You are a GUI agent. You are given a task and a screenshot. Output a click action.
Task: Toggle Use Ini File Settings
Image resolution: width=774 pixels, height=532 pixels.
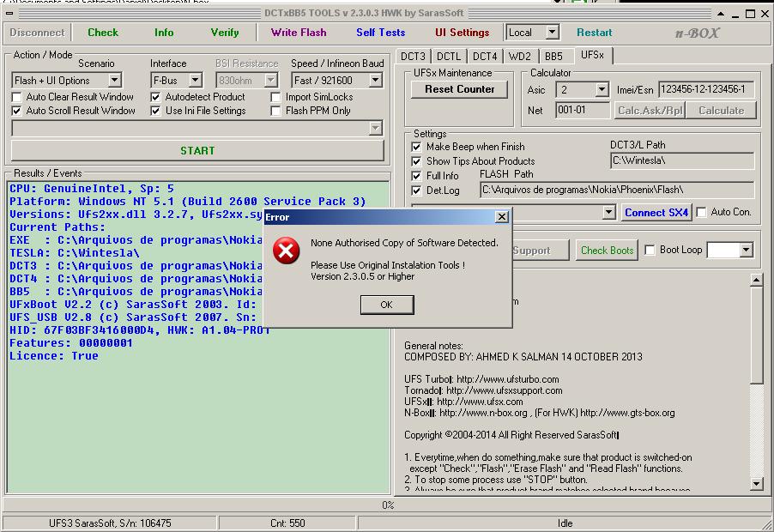coord(155,111)
